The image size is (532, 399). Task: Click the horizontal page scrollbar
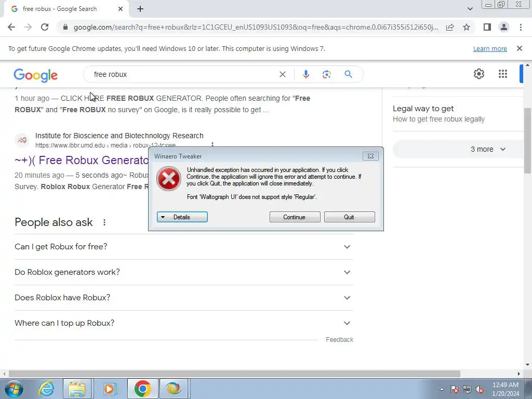pyautogui.click(x=234, y=374)
